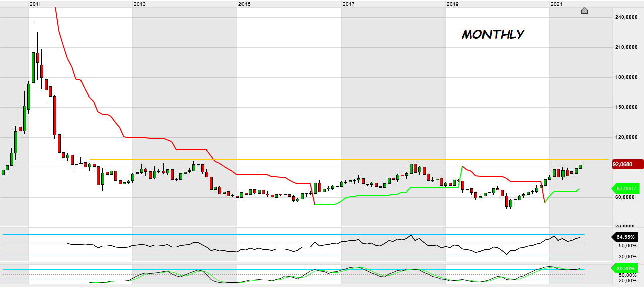Click the 2011 label on time axis
644x287 pixels.
pyautogui.click(x=35, y=4)
